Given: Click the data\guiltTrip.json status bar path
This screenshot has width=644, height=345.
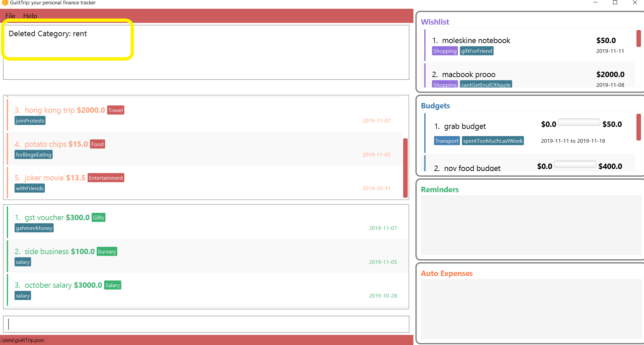Looking at the screenshot, I should [x=22, y=340].
